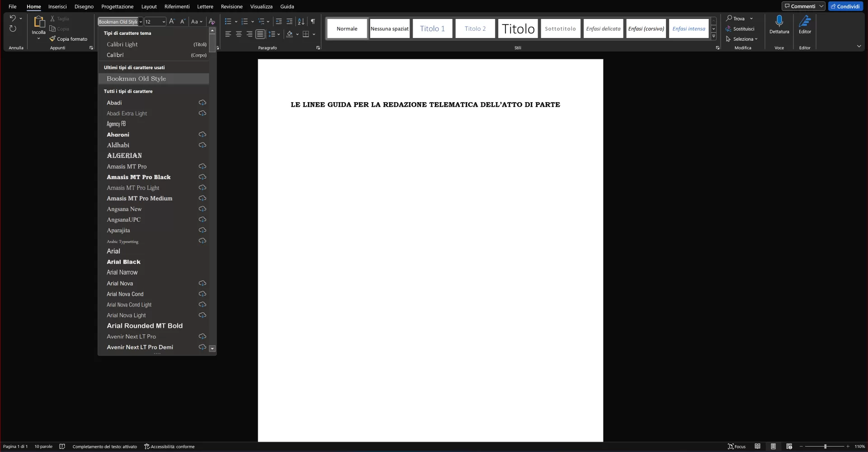Viewport: 868px width, 452px height.
Task: Switch to Read mode view
Action: tap(758, 447)
